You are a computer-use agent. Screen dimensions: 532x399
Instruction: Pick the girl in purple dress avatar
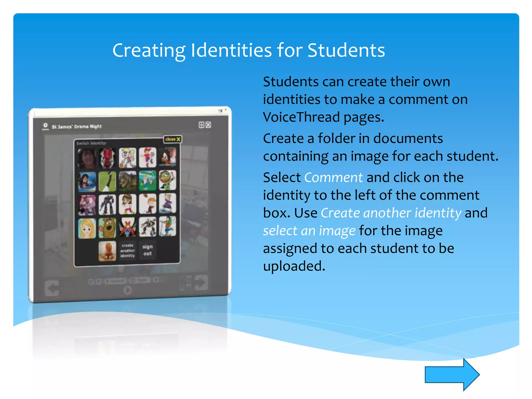[168, 203]
